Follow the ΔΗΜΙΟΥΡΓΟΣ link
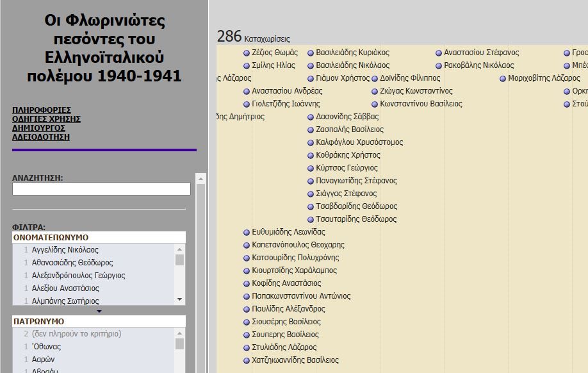This screenshot has width=588, height=373. (39, 128)
